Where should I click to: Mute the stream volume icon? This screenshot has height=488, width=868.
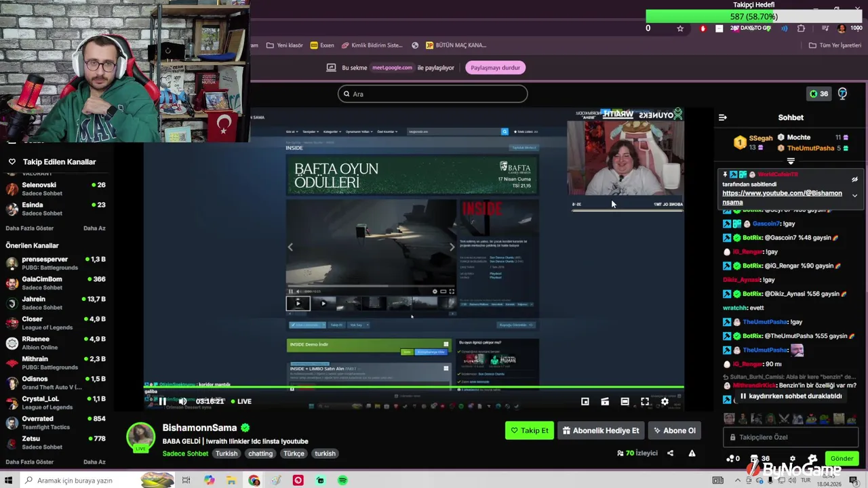pyautogui.click(x=182, y=401)
